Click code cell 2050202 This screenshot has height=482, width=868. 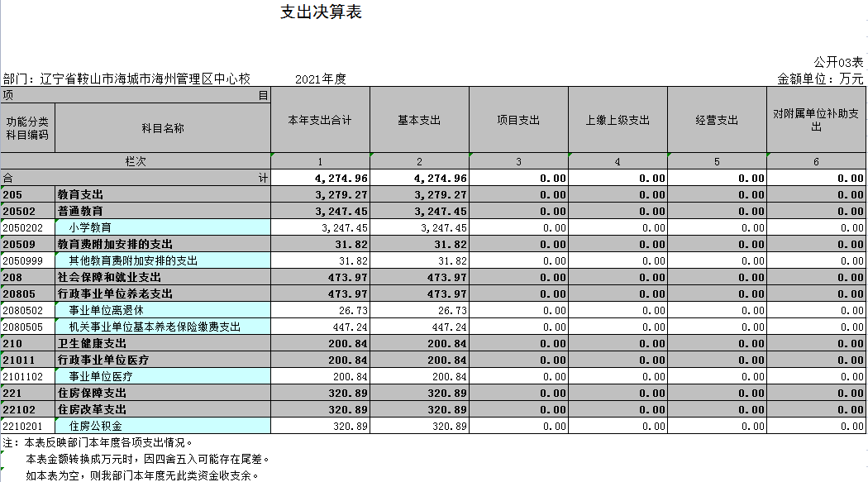point(27,227)
